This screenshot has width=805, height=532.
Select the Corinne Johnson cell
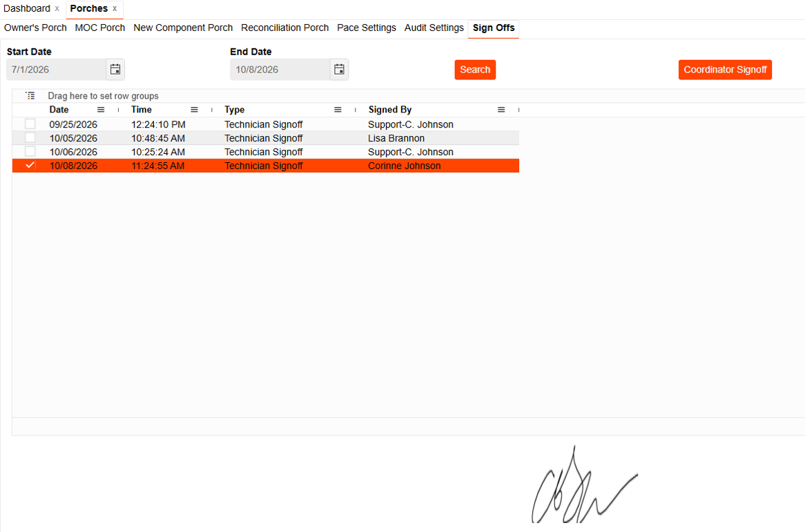[x=405, y=166]
